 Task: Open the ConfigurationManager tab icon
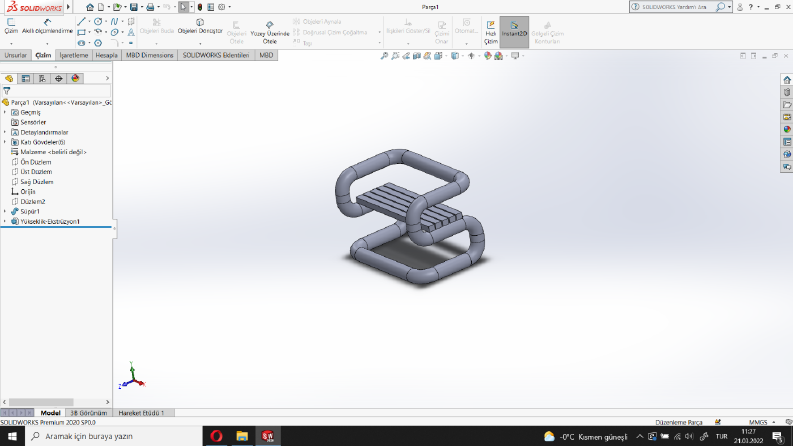point(42,78)
